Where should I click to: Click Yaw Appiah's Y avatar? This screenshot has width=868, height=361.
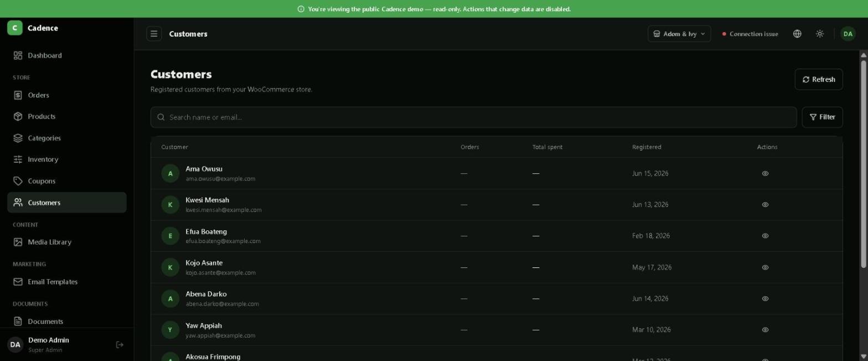170,329
